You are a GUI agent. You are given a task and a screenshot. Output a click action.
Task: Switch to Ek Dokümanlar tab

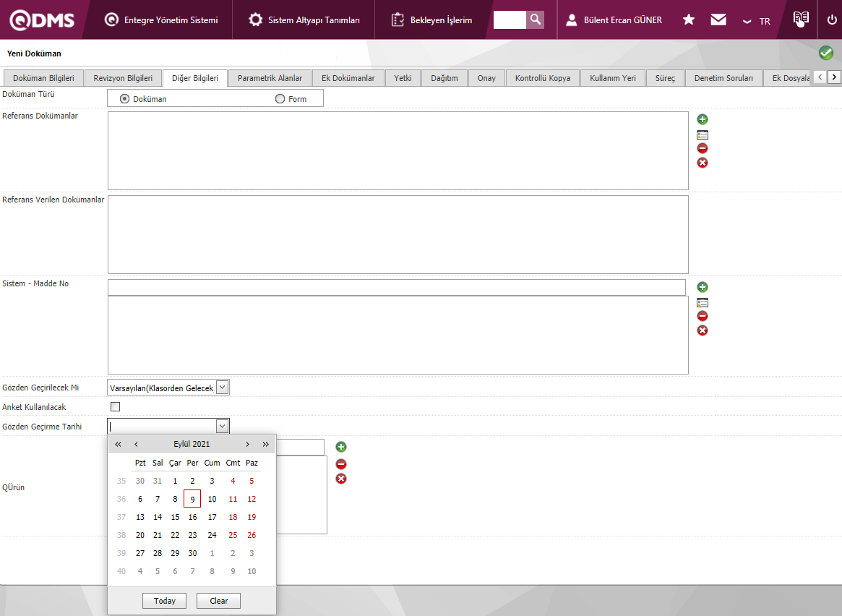pos(348,78)
